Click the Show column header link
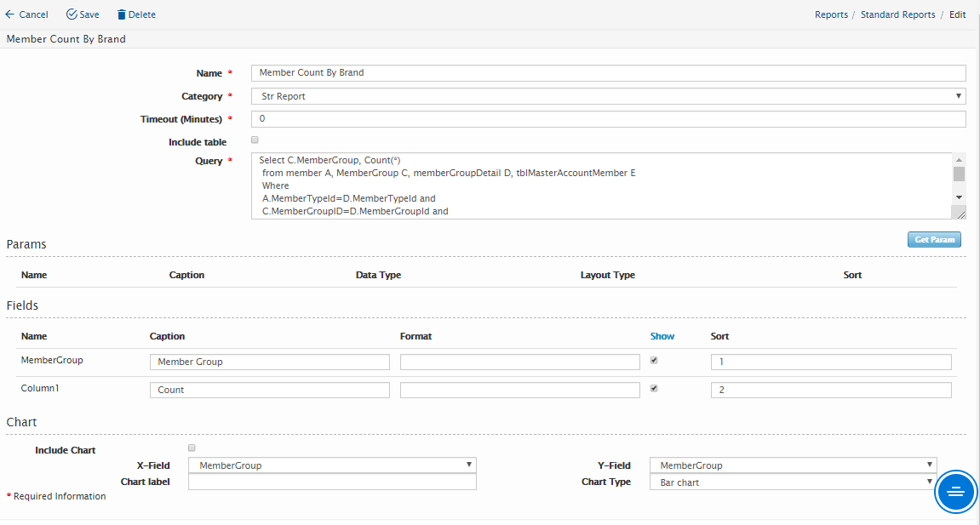This screenshot has width=980, height=525. tap(662, 336)
